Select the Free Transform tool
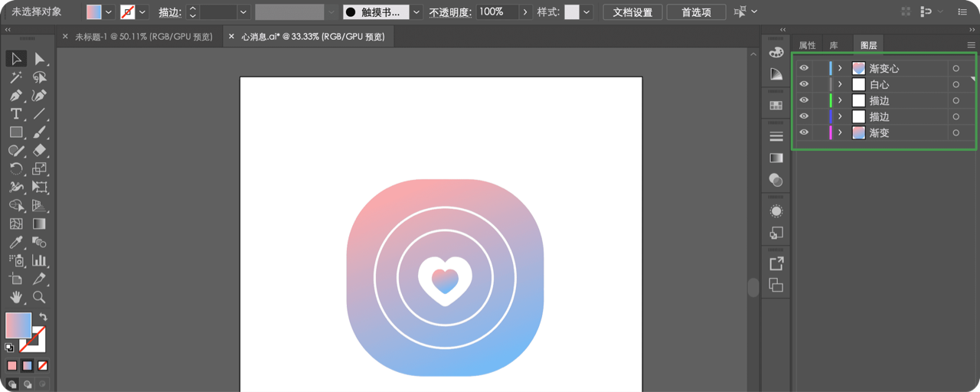The image size is (980, 392). click(40, 187)
